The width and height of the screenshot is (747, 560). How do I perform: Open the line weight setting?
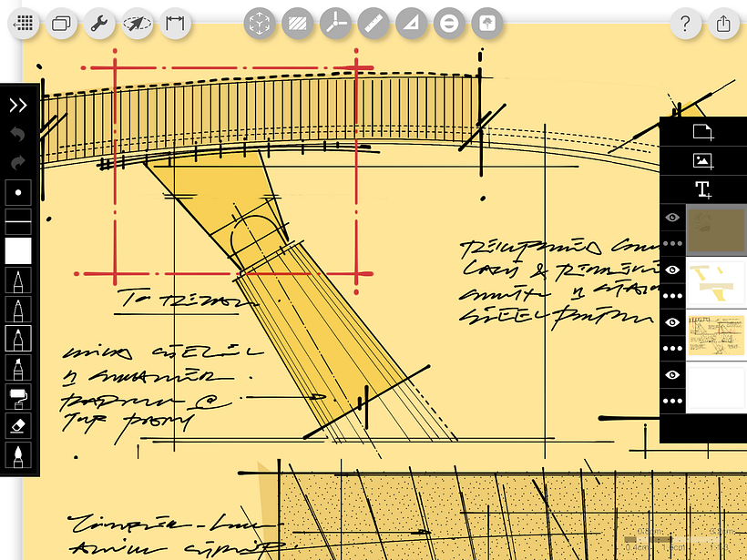18,221
